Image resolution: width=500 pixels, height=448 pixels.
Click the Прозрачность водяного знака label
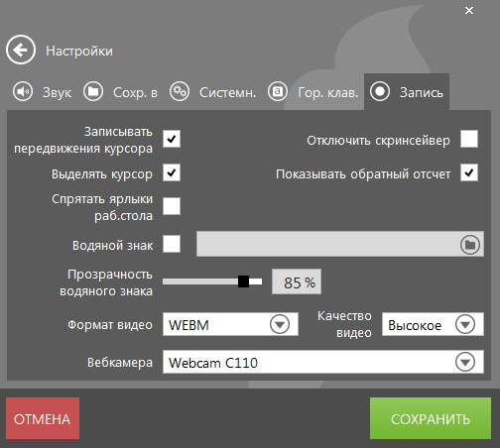(106, 282)
